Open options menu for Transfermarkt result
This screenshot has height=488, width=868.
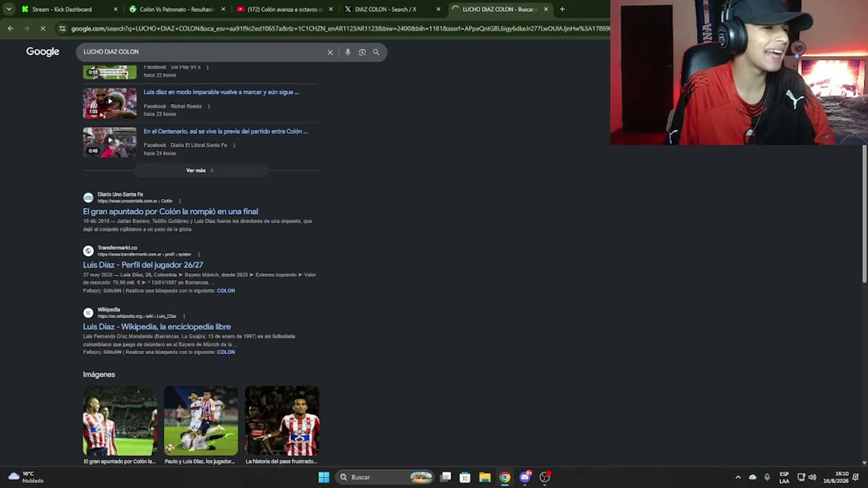click(x=199, y=255)
